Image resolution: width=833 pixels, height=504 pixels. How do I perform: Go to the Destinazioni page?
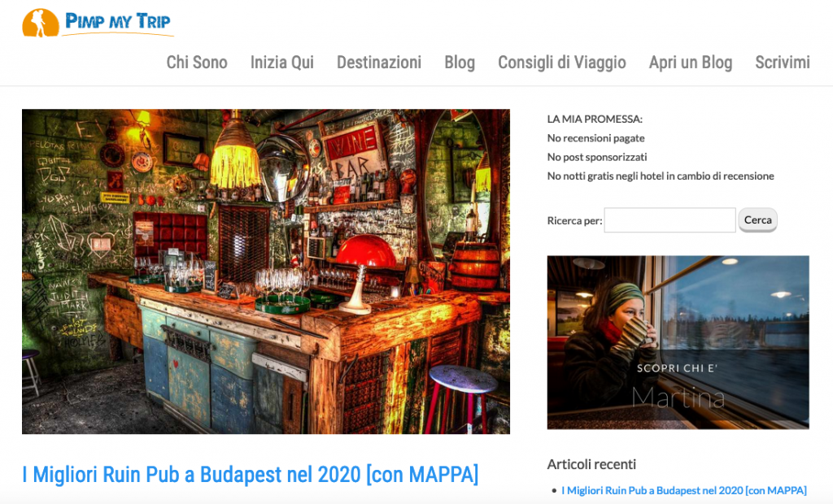[x=379, y=62]
